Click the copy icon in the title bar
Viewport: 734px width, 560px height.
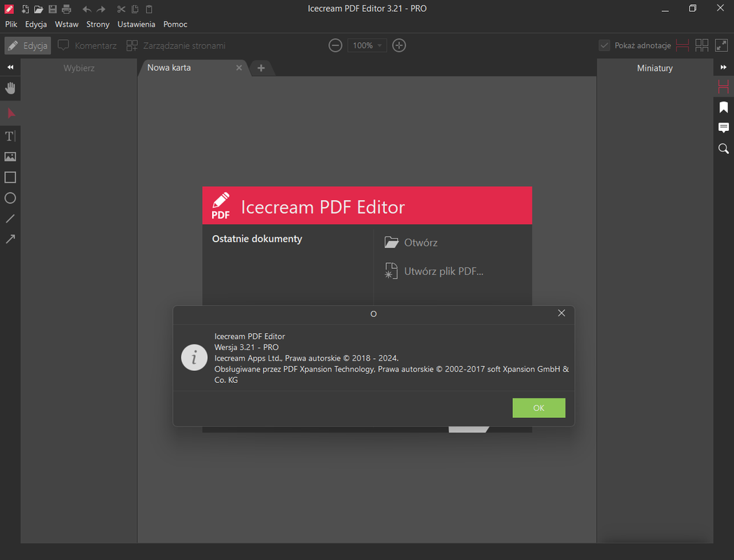135,9
